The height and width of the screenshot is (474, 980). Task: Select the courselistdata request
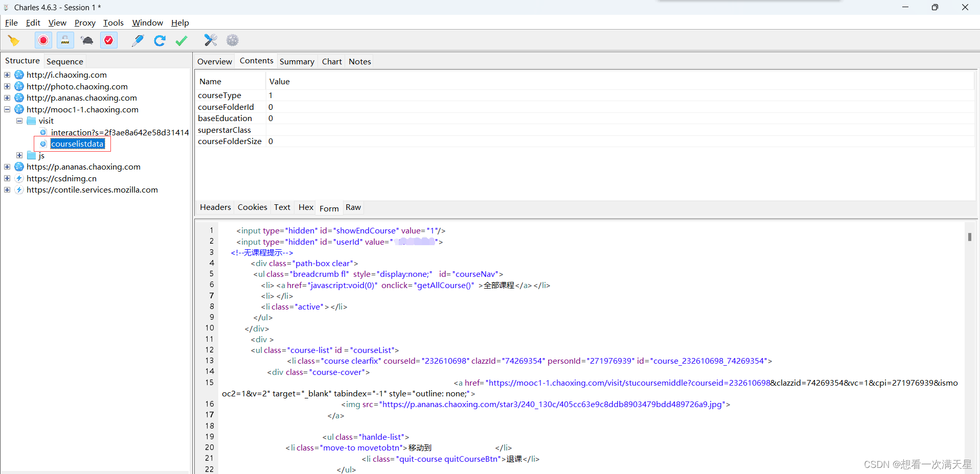(x=77, y=144)
